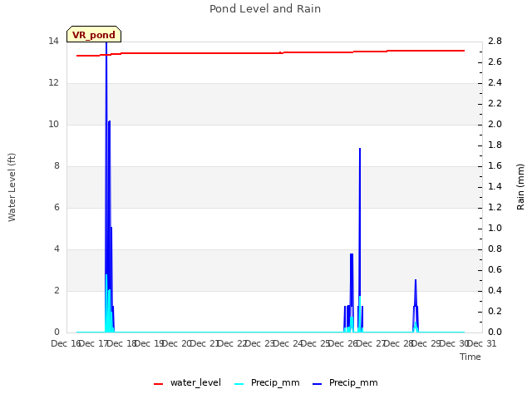Click the Dec 31 x-axis tick label

tap(481, 343)
